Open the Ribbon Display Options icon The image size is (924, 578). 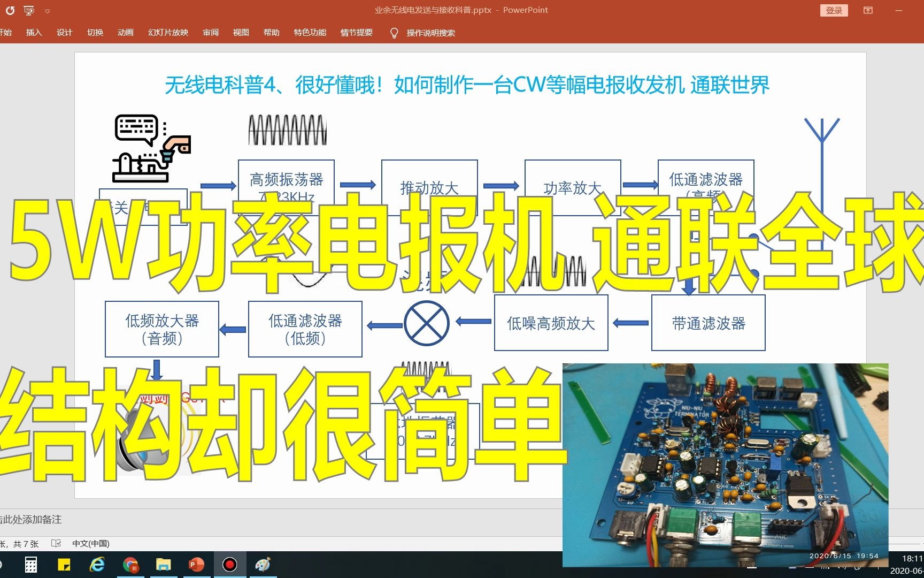point(868,10)
